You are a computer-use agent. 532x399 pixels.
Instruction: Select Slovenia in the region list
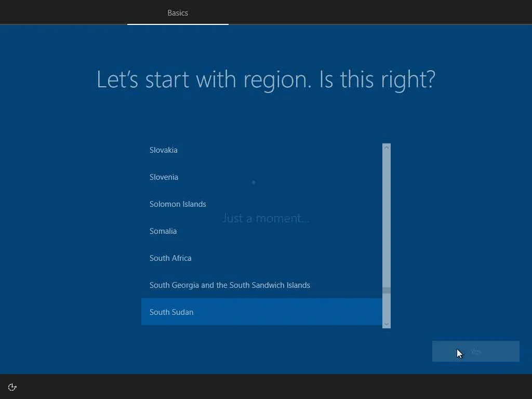pyautogui.click(x=262, y=177)
